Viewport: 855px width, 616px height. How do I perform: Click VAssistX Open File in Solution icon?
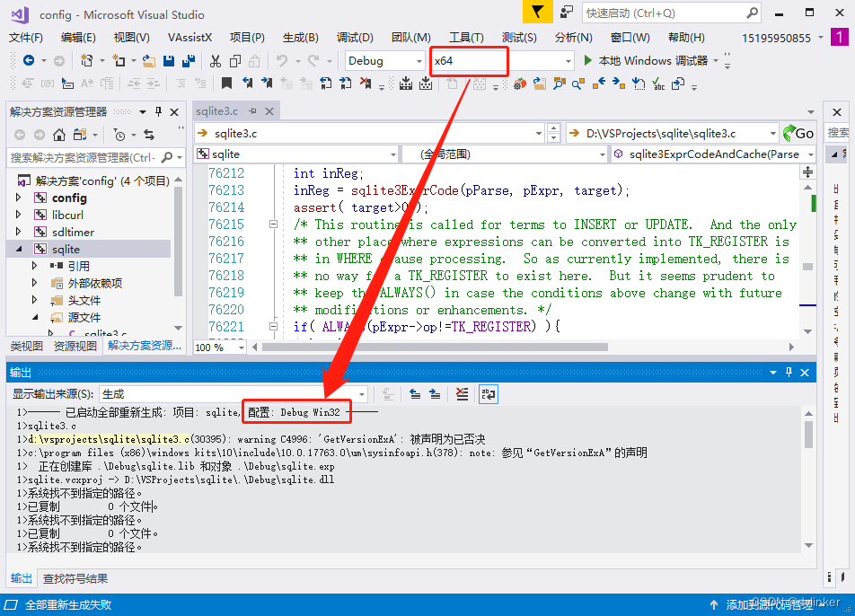(x=539, y=84)
